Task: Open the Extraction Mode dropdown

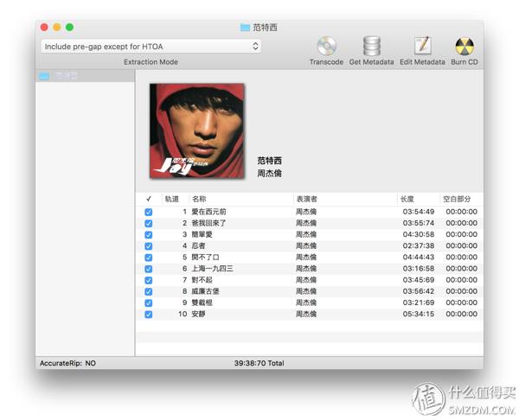Action: 151,47
